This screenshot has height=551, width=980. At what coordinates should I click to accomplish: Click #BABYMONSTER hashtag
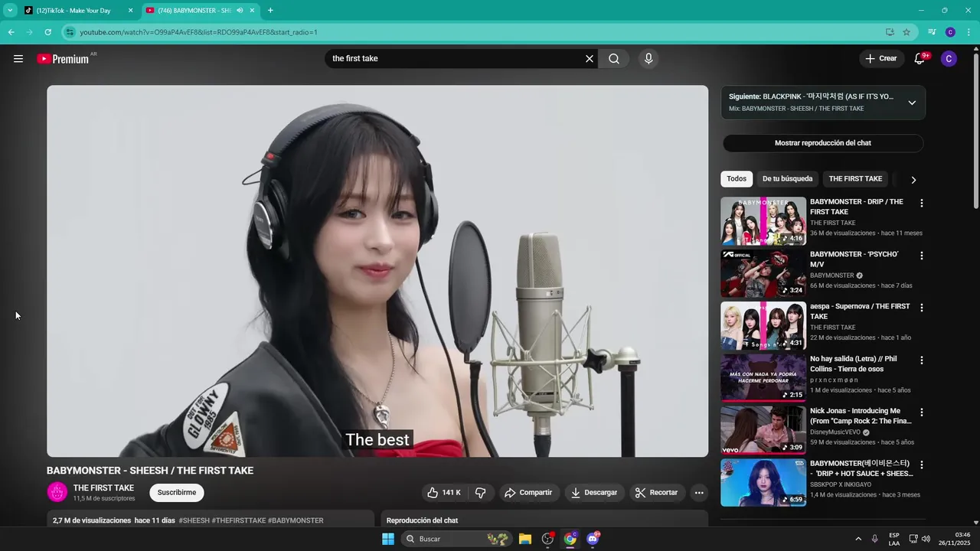coord(296,520)
